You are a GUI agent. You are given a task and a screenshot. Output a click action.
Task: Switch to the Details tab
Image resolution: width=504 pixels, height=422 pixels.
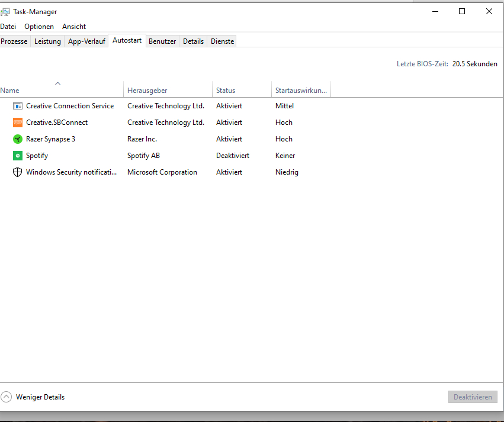point(193,41)
